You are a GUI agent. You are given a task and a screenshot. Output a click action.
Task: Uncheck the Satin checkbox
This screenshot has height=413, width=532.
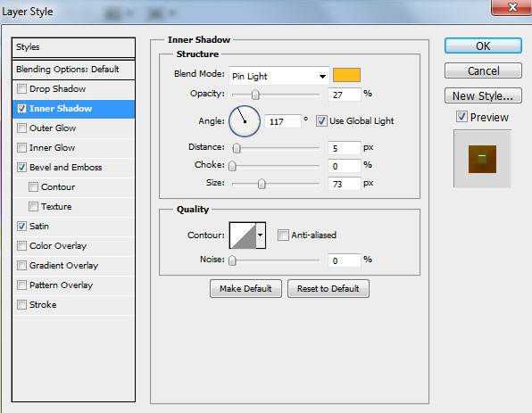(x=21, y=227)
